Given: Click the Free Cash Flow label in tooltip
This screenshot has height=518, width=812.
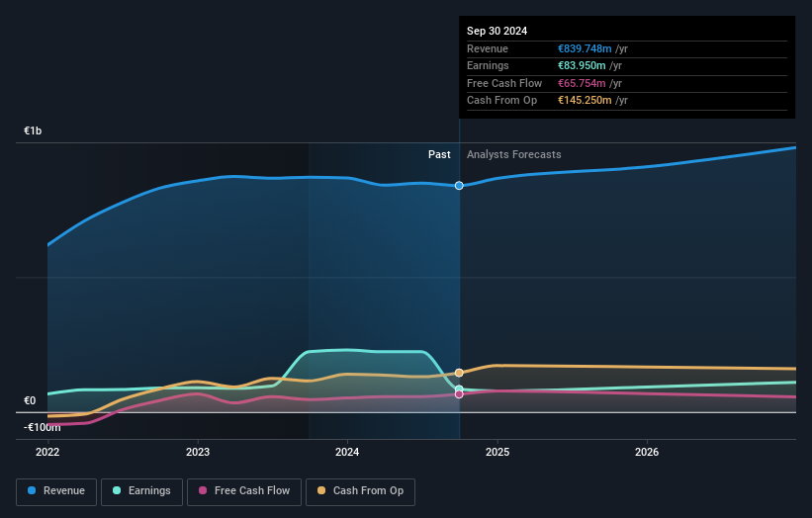Looking at the screenshot, I should (x=504, y=83).
